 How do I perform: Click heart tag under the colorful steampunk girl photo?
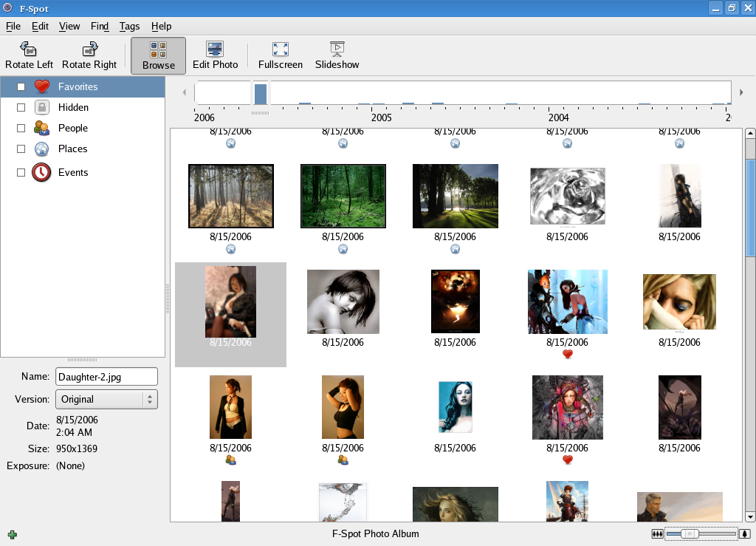pyautogui.click(x=568, y=460)
